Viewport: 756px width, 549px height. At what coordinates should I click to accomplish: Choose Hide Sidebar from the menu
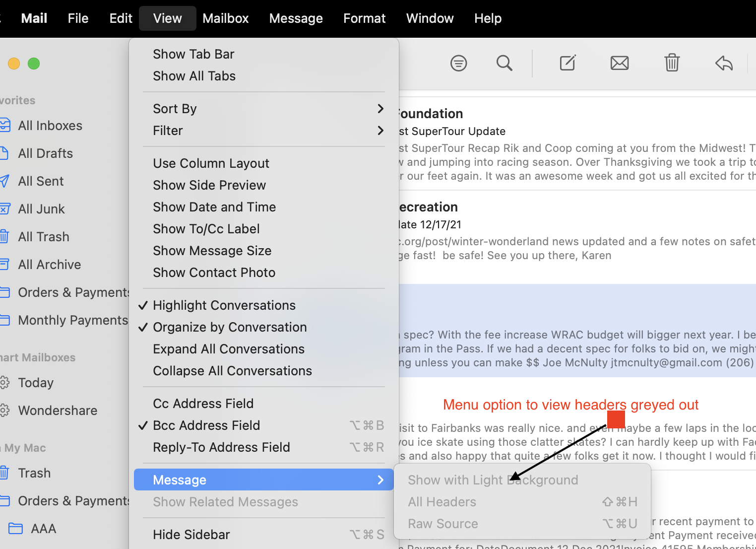click(191, 534)
